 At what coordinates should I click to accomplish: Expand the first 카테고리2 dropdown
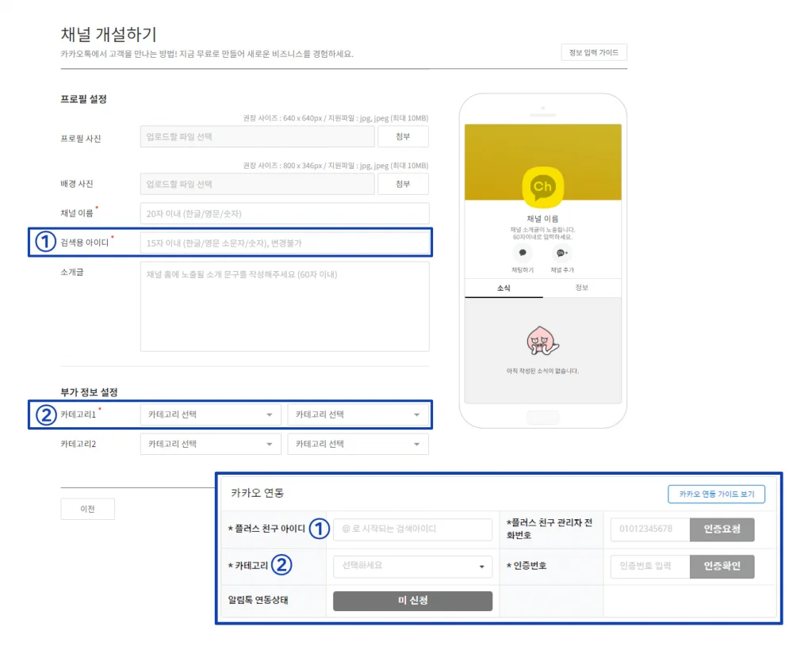click(x=210, y=444)
